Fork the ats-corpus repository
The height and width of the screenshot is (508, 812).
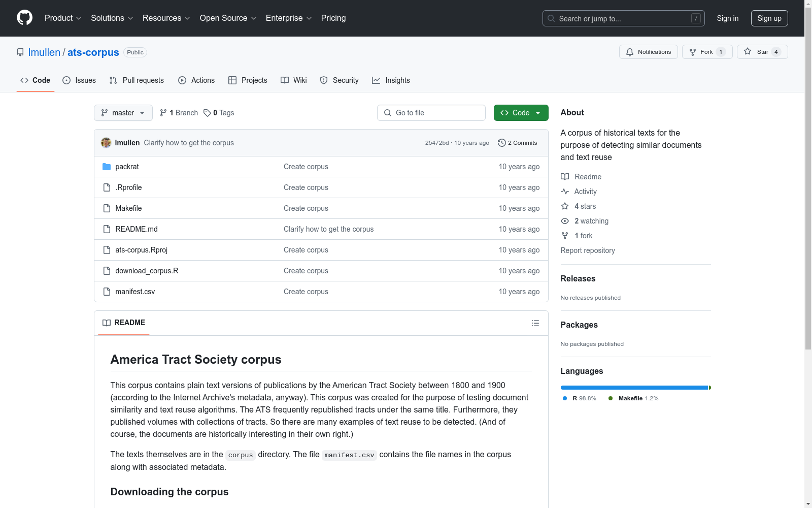(707, 52)
